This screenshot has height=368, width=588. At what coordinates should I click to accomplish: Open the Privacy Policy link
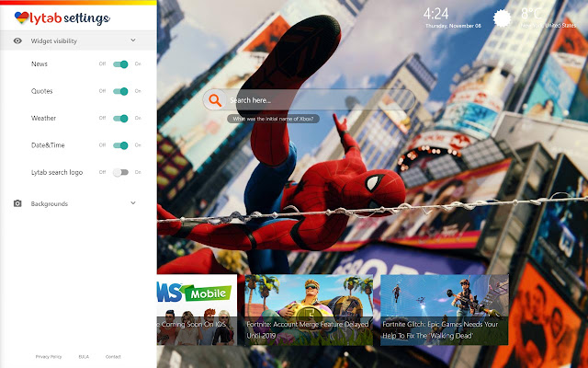pyautogui.click(x=49, y=357)
